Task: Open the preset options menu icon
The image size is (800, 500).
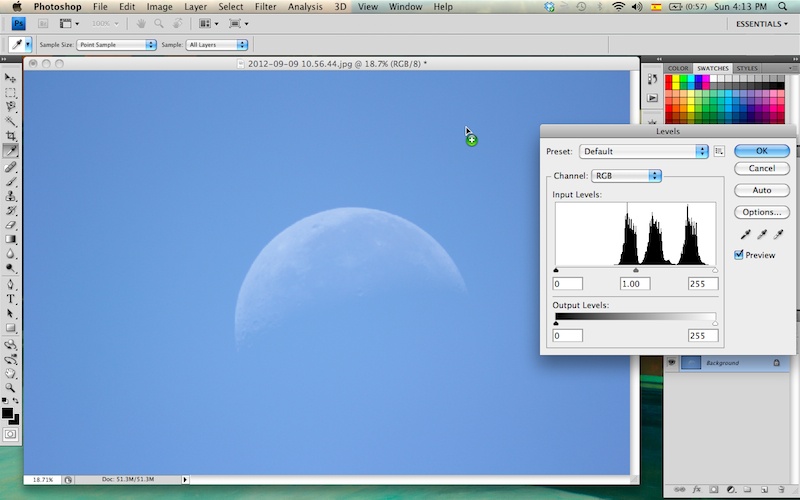Action: (x=719, y=151)
